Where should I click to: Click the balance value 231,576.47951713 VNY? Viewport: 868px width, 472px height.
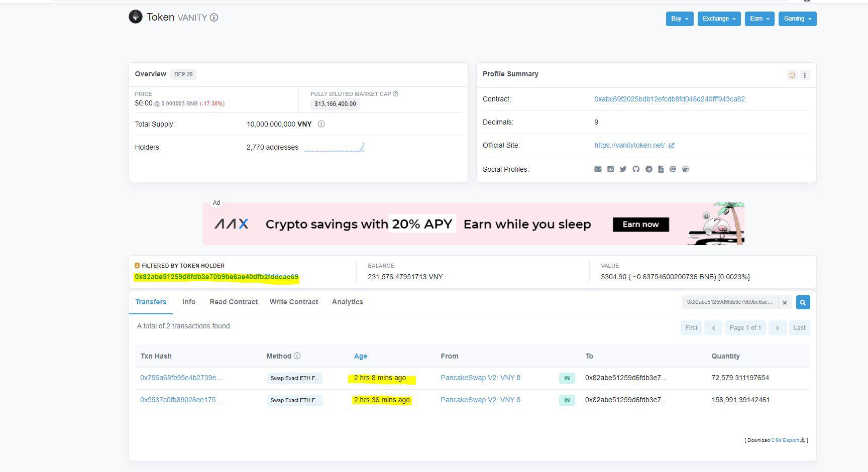click(x=405, y=277)
